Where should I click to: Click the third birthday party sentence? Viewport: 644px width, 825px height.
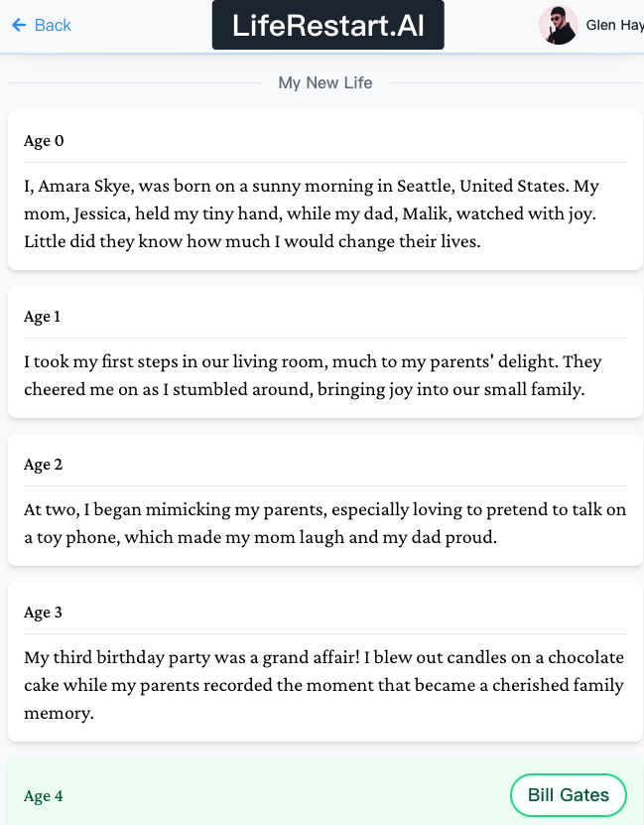click(x=323, y=657)
